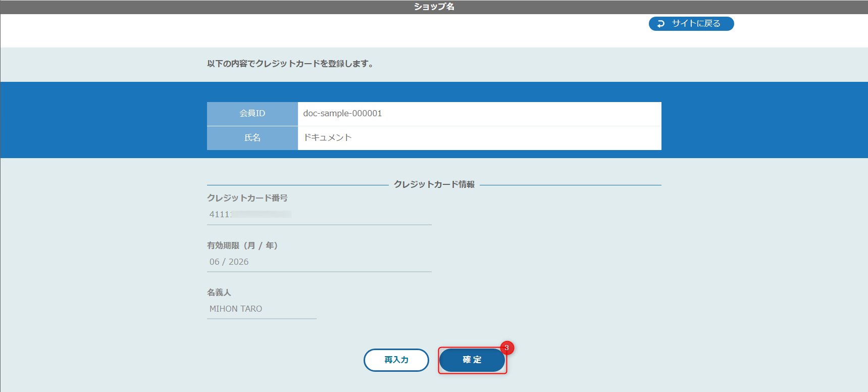
Task: Click the masked card number starting 4111
Action: (x=220, y=214)
